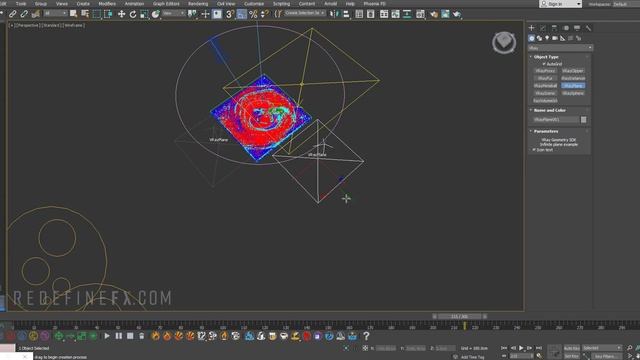Open the Rendering menu
Viewport: 640px width, 360px height.
click(x=198, y=4)
